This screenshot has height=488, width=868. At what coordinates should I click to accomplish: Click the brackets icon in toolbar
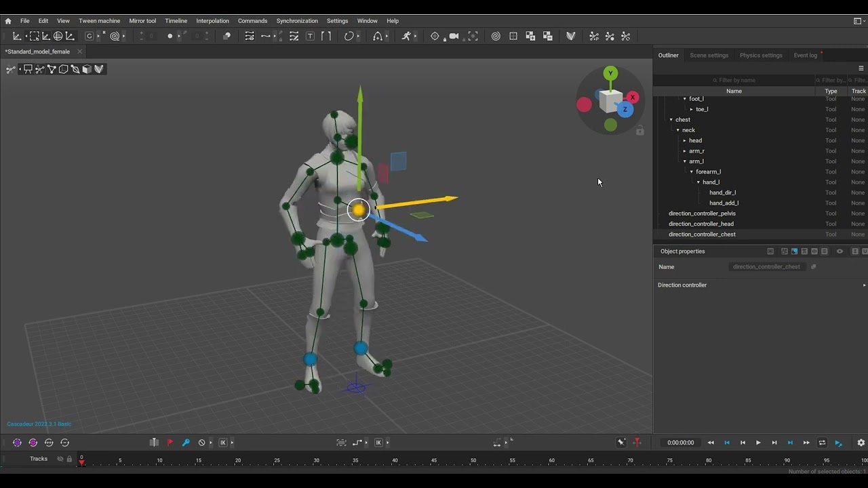326,36
